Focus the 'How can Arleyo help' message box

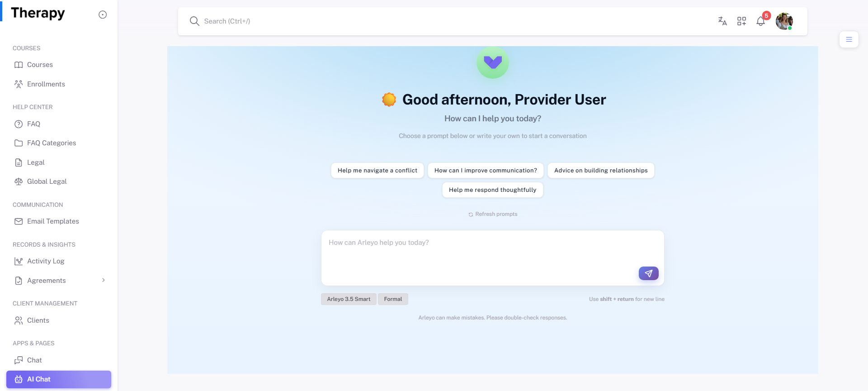click(493, 258)
